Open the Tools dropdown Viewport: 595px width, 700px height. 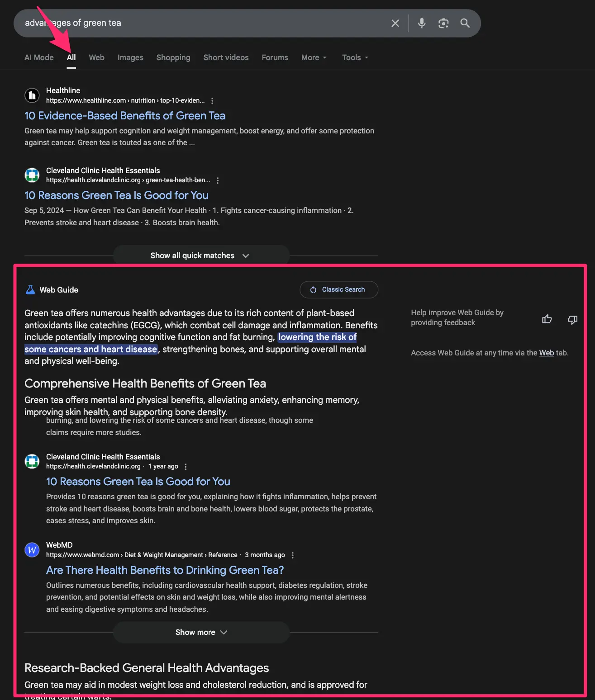point(355,57)
